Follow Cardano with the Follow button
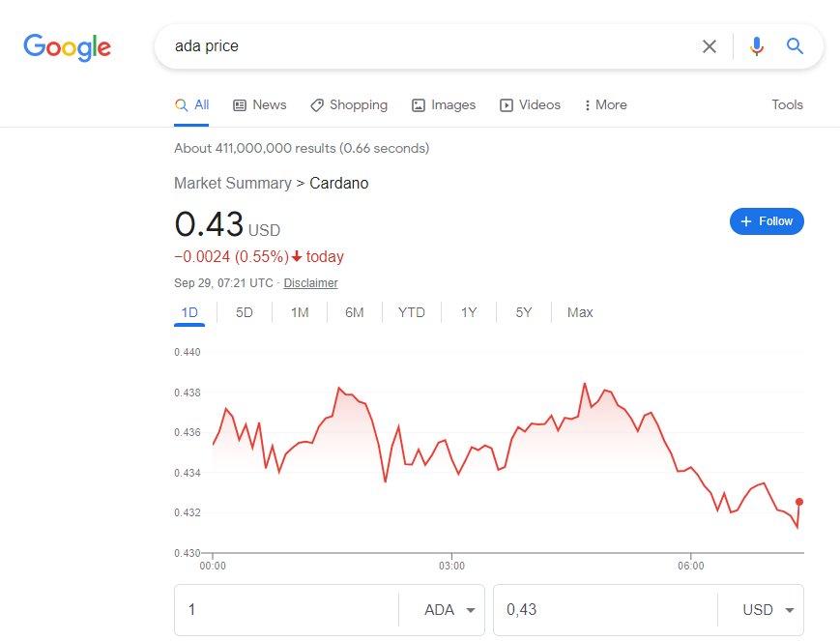This screenshot has height=641, width=840. 767,221
